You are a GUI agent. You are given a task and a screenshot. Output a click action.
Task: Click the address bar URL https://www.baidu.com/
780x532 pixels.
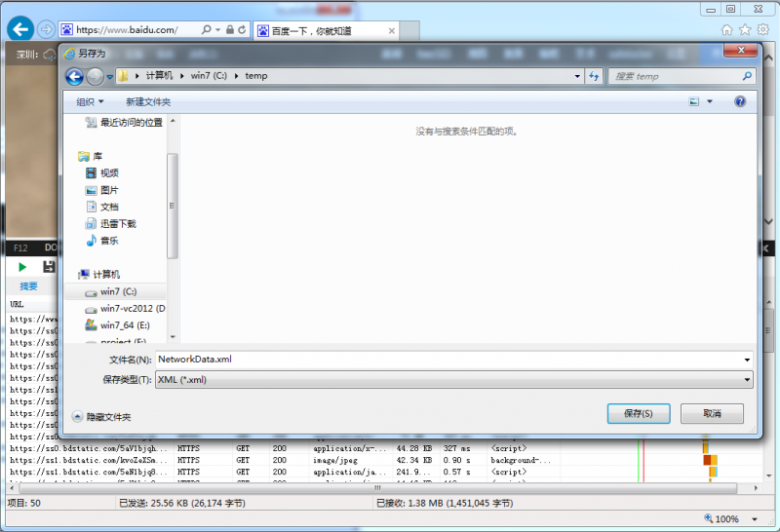127,30
